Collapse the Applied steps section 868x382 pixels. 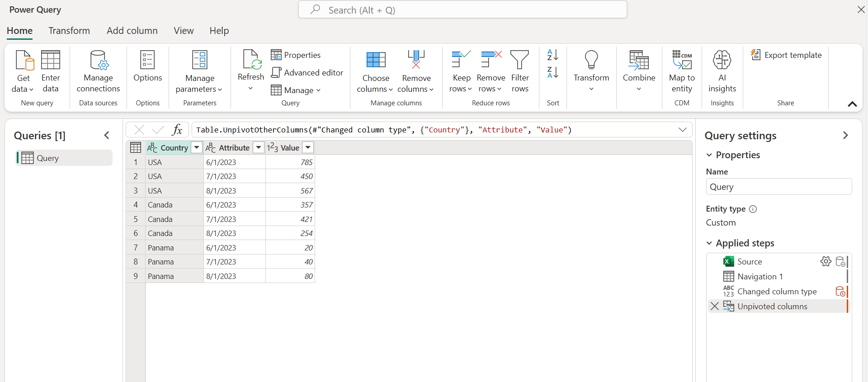709,243
